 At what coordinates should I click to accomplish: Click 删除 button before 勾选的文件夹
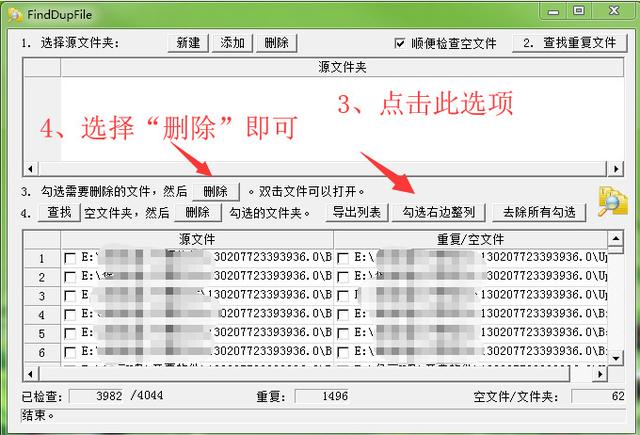[x=198, y=213]
